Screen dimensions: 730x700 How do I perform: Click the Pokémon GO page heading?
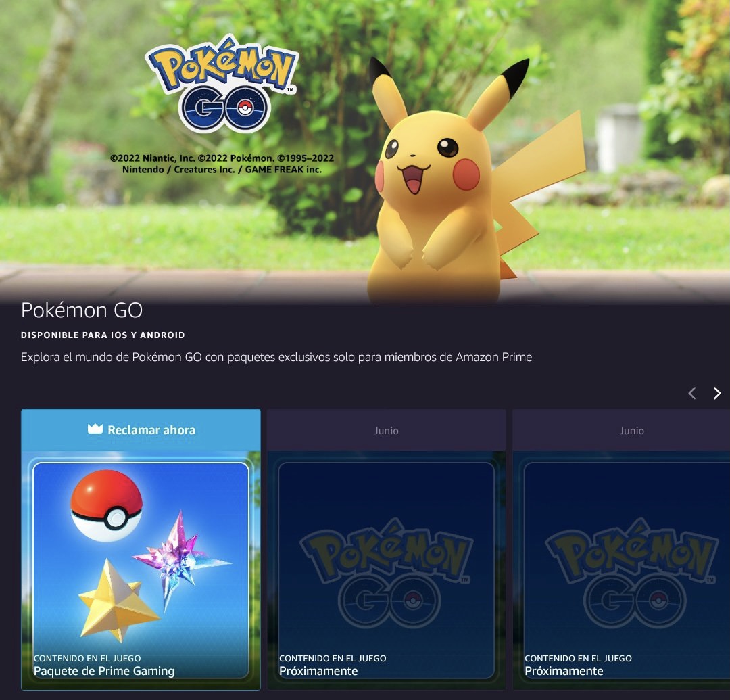(x=82, y=310)
